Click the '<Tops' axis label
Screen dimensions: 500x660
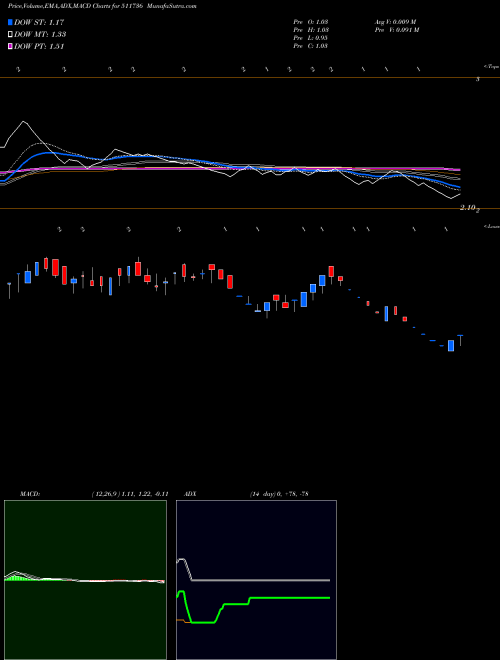click(491, 67)
